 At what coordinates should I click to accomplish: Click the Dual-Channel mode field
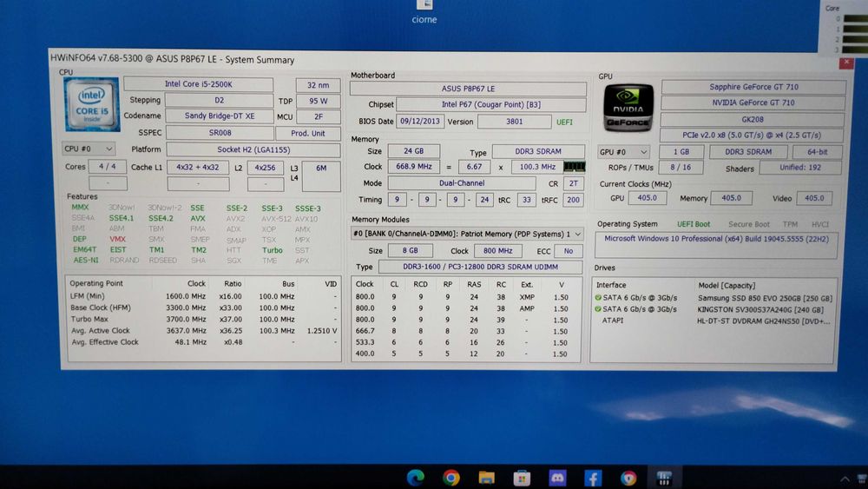pyautogui.click(x=462, y=183)
